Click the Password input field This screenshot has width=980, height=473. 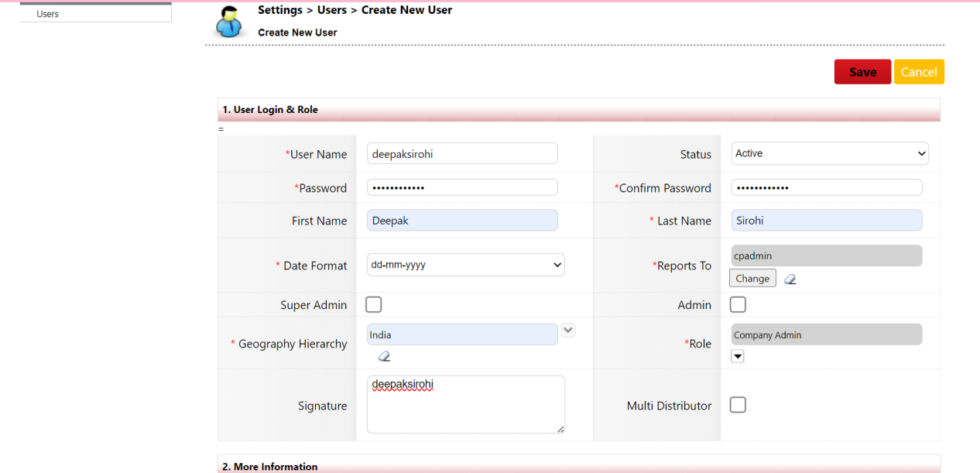click(462, 187)
